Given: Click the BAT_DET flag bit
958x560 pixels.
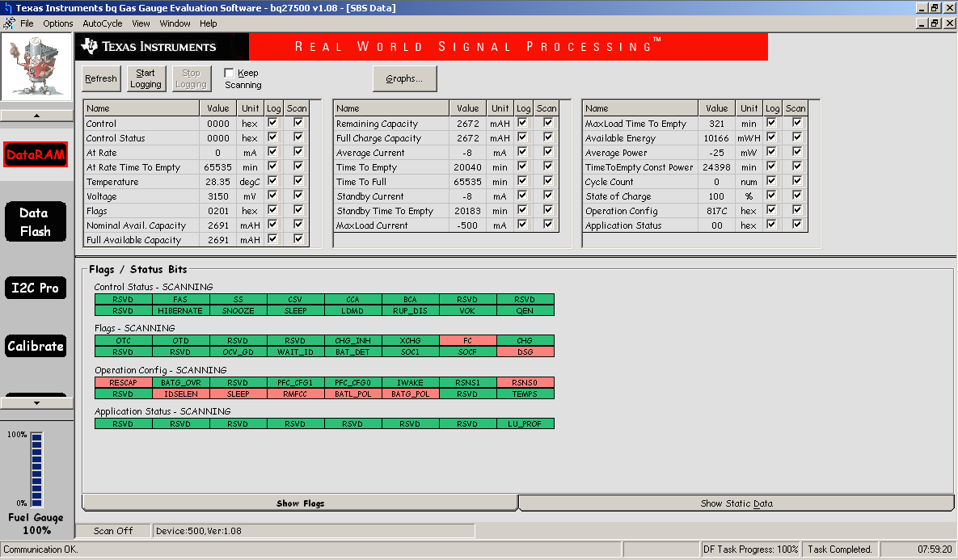Looking at the screenshot, I should (x=352, y=352).
